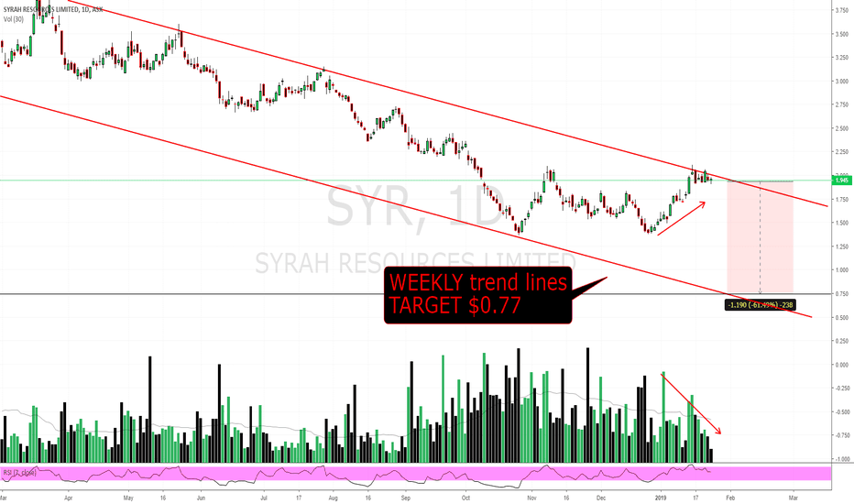Click the 3.000 price axis label
Viewport: 854px width, 504px height.
(841, 82)
